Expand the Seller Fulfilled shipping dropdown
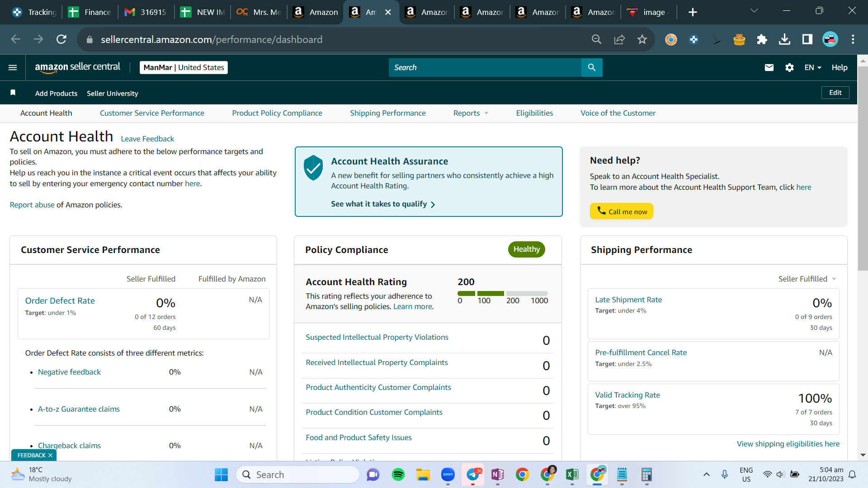This screenshot has width=868, height=488. [807, 279]
